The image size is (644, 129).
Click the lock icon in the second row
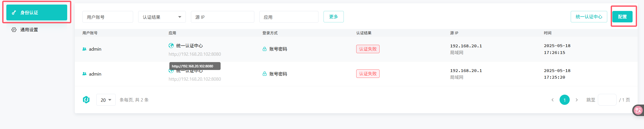pos(264,74)
